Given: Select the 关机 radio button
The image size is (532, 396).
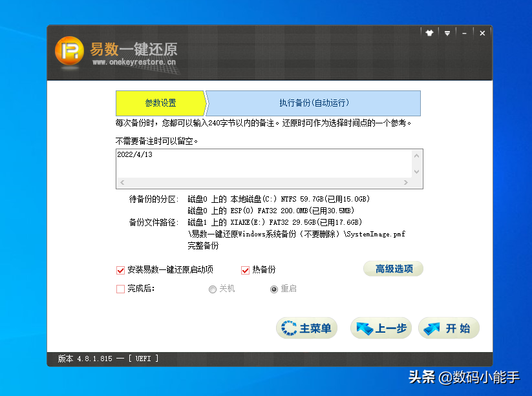Looking at the screenshot, I should 213,289.
